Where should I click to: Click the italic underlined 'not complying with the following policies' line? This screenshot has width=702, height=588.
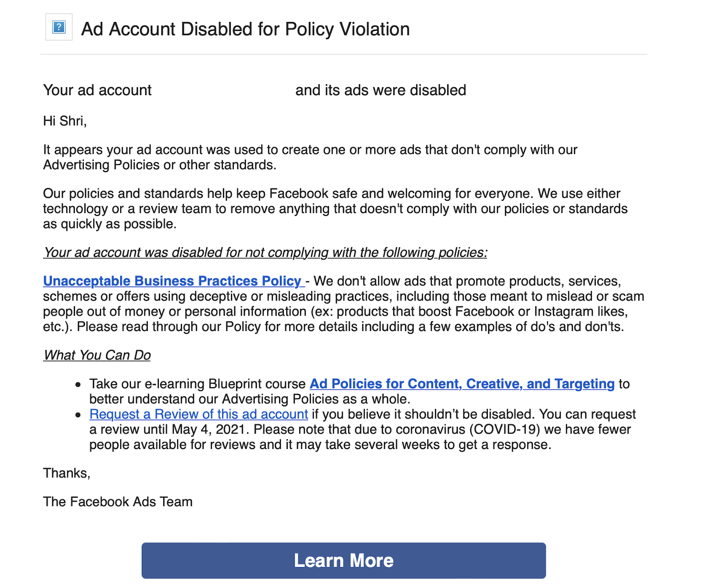coord(265,253)
